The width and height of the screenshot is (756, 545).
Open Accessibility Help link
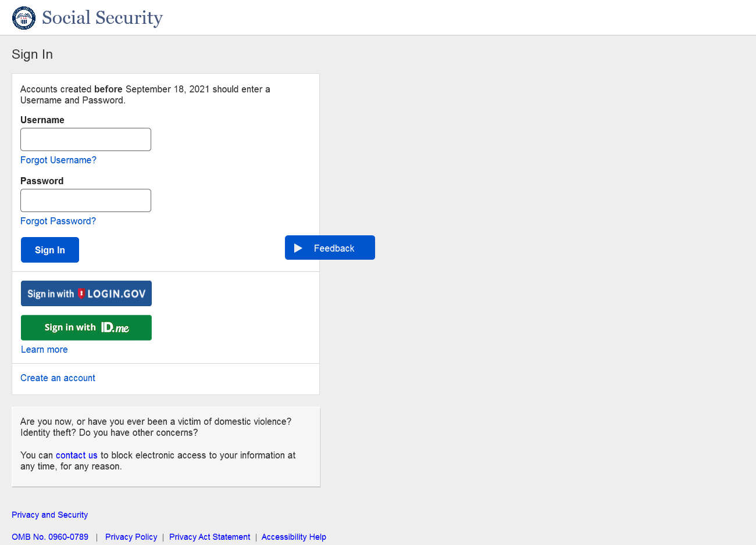point(294,537)
